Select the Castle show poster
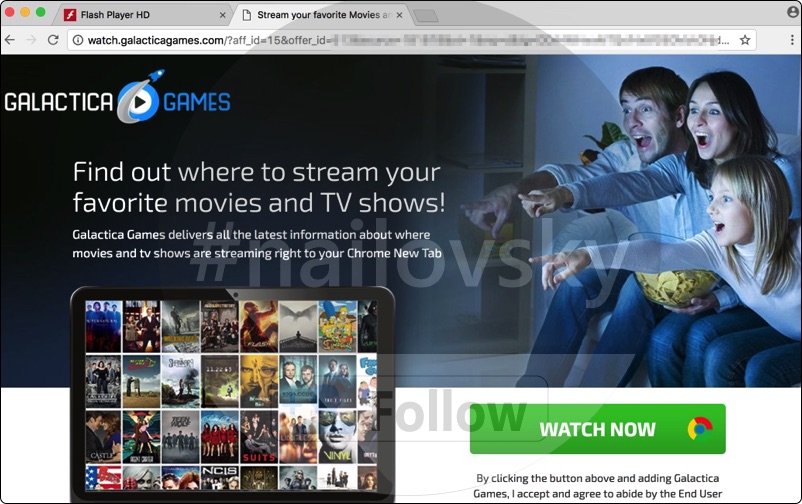 pos(103,436)
